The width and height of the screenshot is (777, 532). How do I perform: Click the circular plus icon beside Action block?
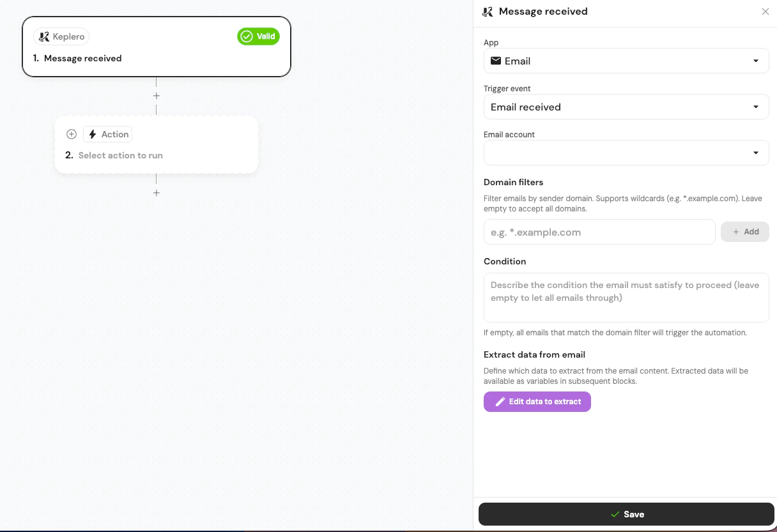pyautogui.click(x=71, y=134)
